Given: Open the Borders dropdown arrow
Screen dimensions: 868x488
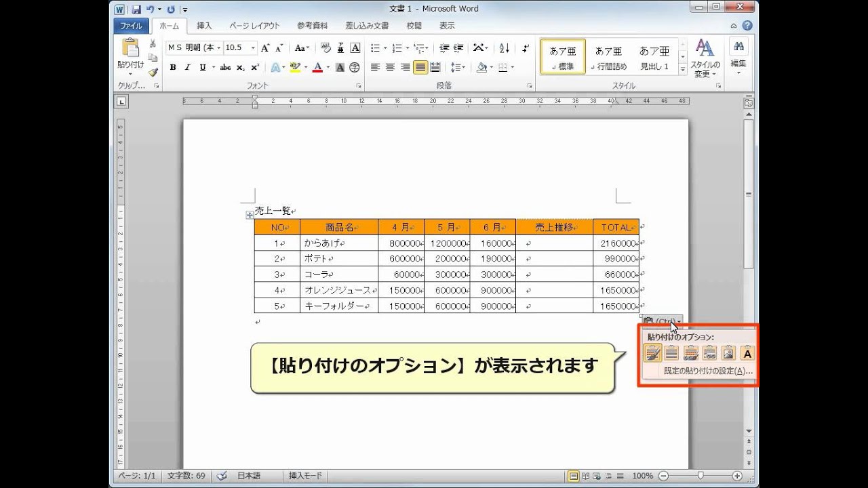Looking at the screenshot, I should click(x=512, y=67).
